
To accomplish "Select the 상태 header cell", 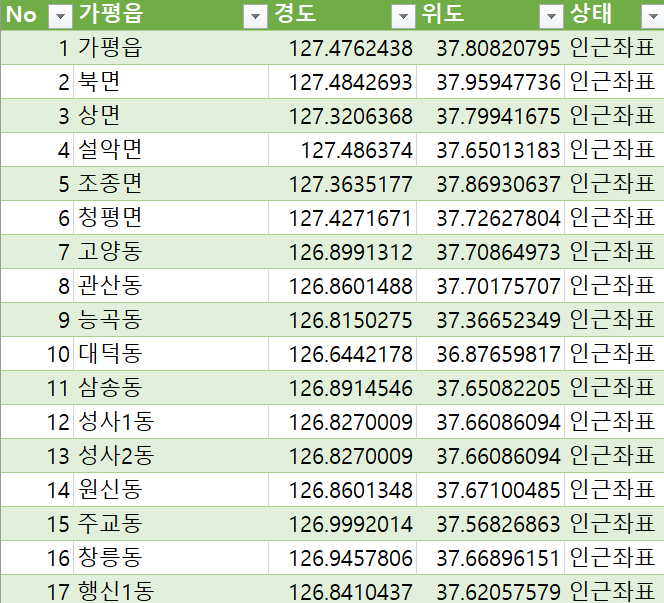I will pos(614,15).
